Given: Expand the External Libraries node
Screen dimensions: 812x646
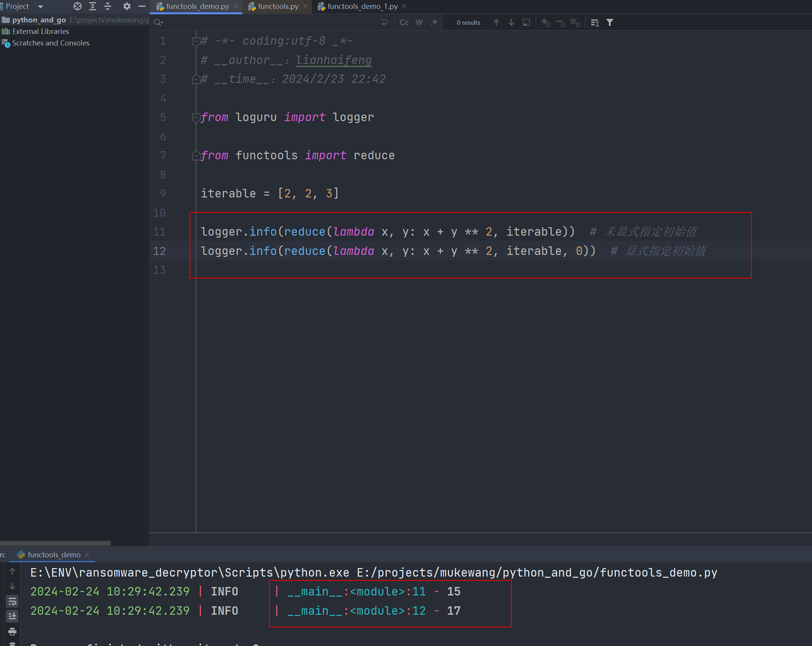Looking at the screenshot, I should pyautogui.click(x=41, y=31).
